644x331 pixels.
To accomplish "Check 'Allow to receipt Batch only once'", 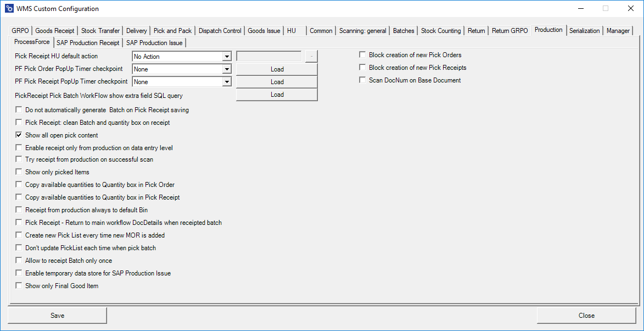I will pyautogui.click(x=19, y=260).
